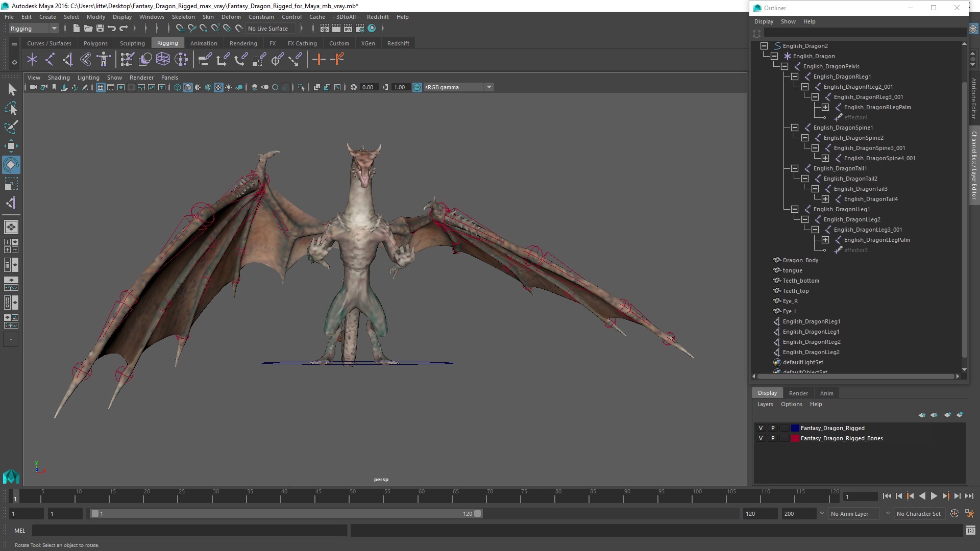The width and height of the screenshot is (980, 551).
Task: Switch to the Animation shelf tab
Action: point(204,43)
